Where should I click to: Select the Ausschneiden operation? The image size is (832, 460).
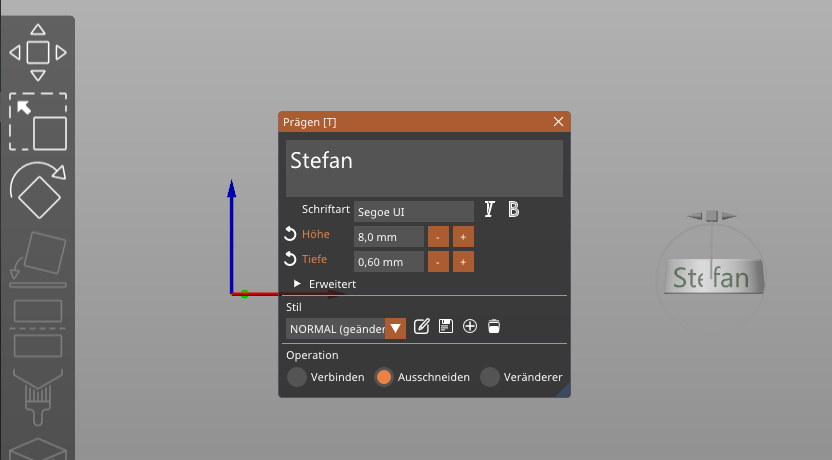(384, 377)
